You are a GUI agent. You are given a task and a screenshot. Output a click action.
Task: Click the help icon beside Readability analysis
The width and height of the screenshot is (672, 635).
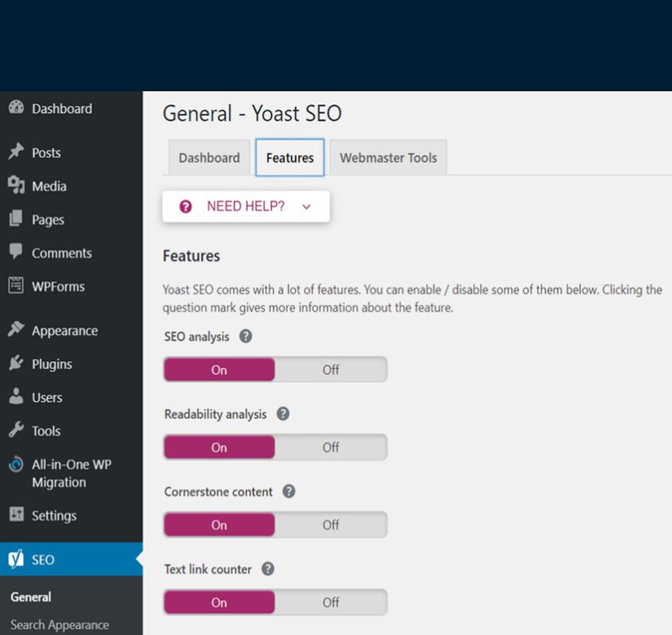[283, 414]
